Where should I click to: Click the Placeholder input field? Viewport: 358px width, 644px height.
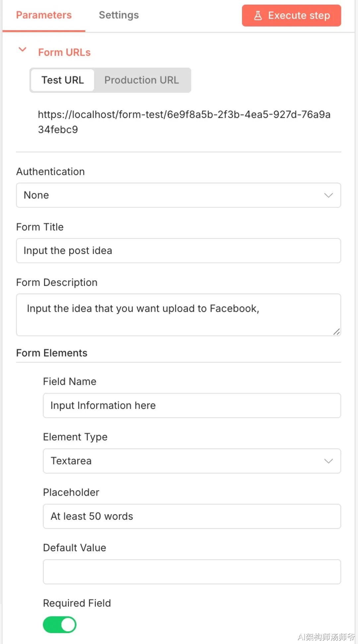(192, 516)
